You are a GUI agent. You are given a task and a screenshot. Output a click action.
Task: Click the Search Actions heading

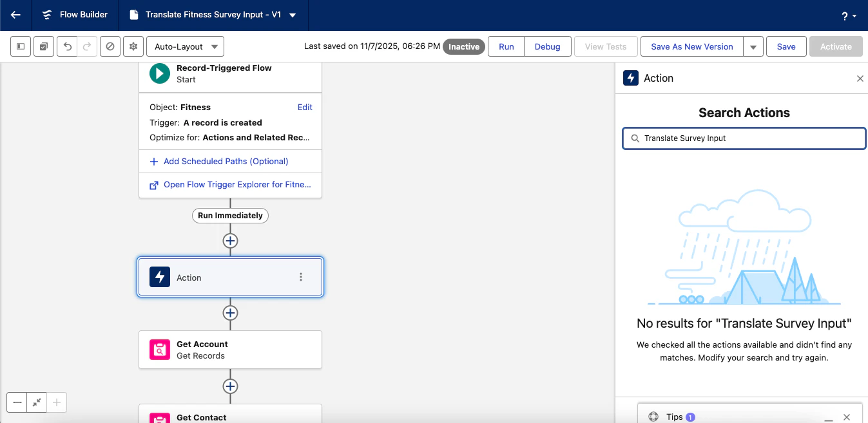click(744, 113)
